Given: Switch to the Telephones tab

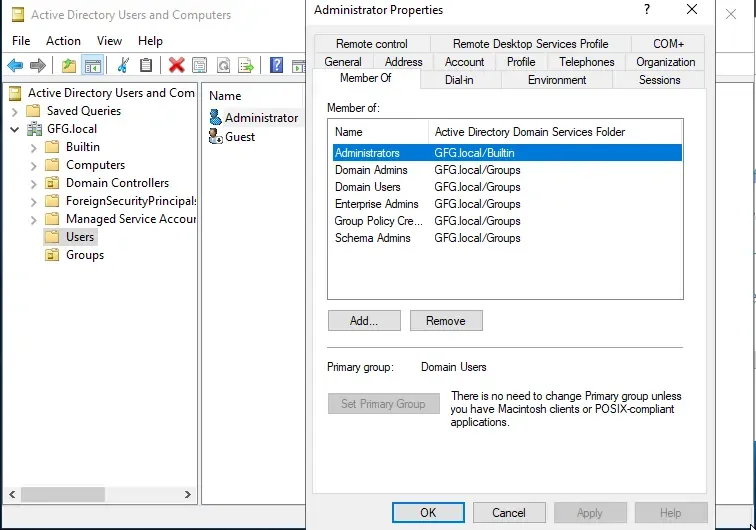Looking at the screenshot, I should click(587, 62).
